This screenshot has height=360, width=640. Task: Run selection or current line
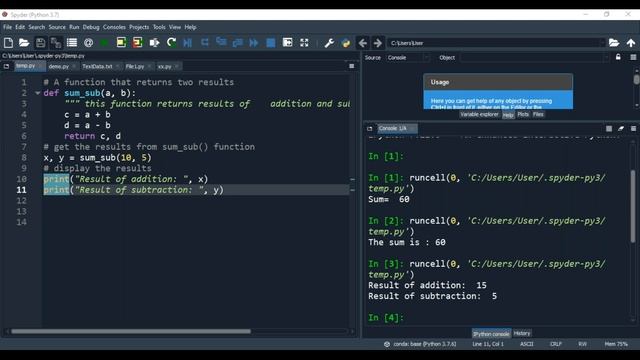point(154,42)
